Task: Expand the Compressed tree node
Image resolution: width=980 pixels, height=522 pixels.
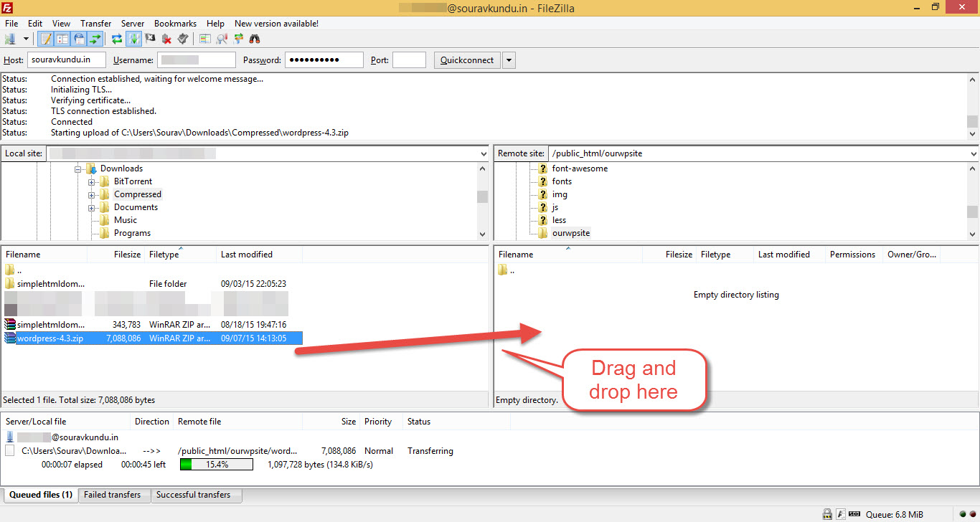Action: click(x=92, y=195)
